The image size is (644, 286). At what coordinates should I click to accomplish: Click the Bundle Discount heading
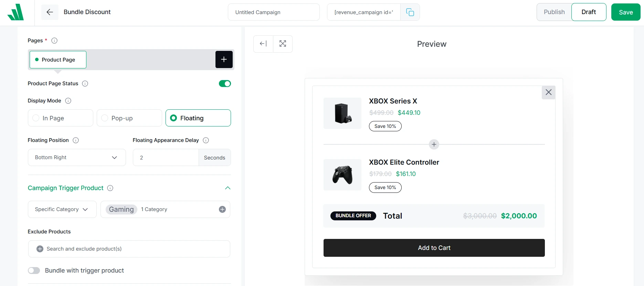[87, 12]
